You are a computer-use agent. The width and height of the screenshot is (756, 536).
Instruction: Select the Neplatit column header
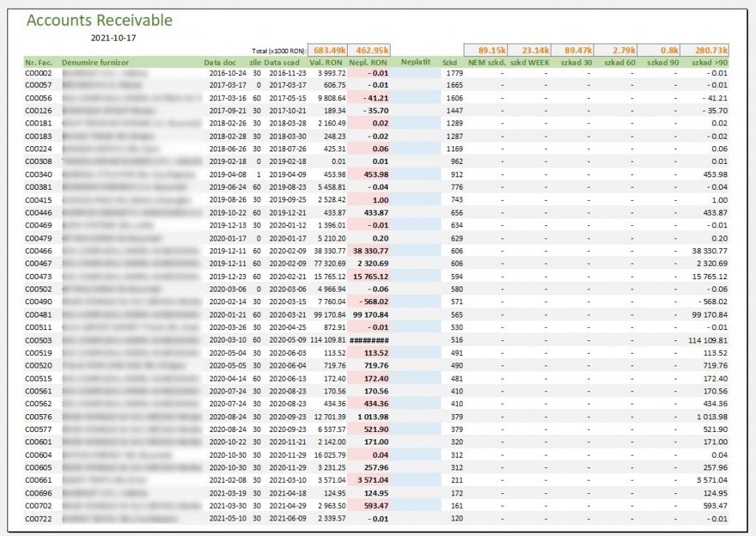pos(416,63)
